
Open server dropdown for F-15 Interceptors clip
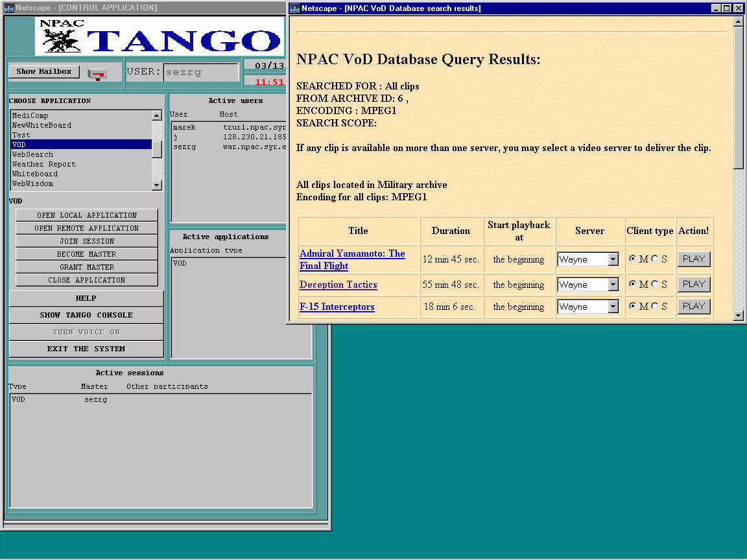point(613,307)
